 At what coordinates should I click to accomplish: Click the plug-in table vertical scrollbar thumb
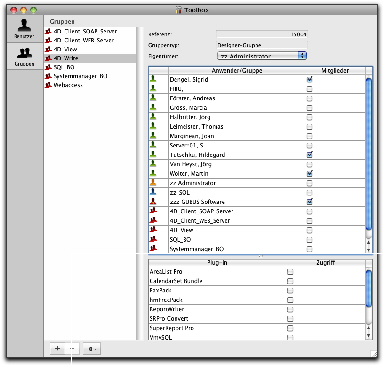point(369,288)
